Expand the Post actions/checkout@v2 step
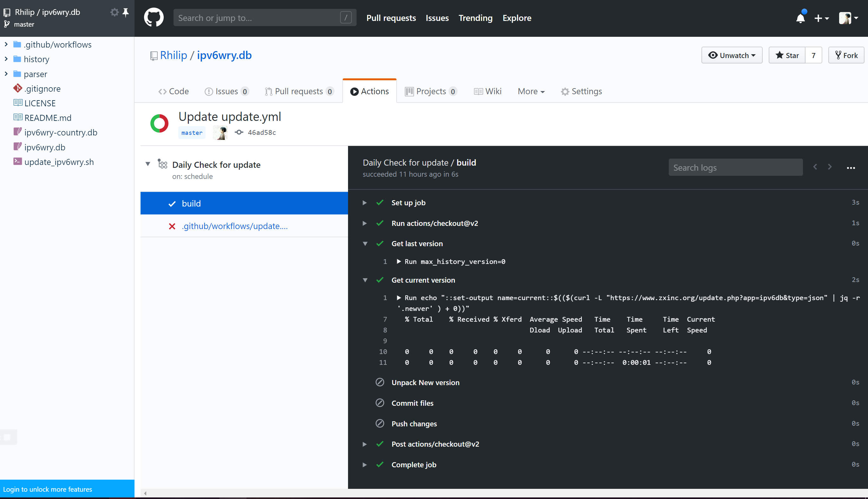This screenshot has height=499, width=868. point(365,444)
